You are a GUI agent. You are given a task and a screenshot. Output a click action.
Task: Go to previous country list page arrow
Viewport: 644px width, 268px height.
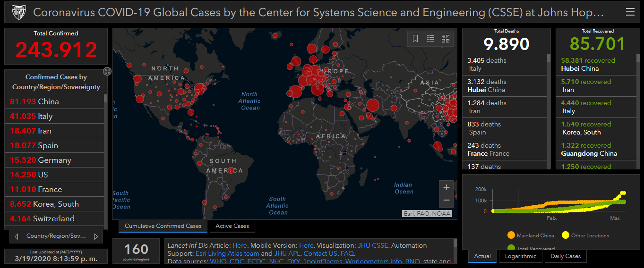tap(17, 236)
